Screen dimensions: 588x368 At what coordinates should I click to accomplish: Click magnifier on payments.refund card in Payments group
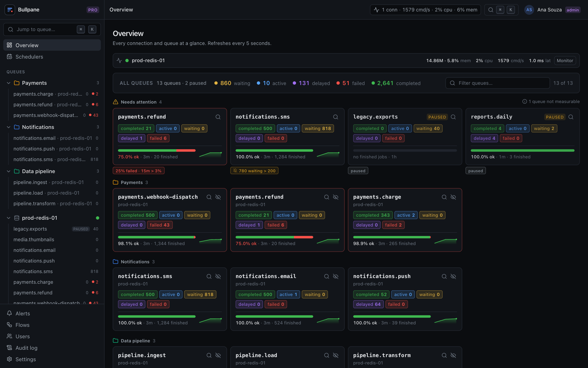[x=327, y=197]
